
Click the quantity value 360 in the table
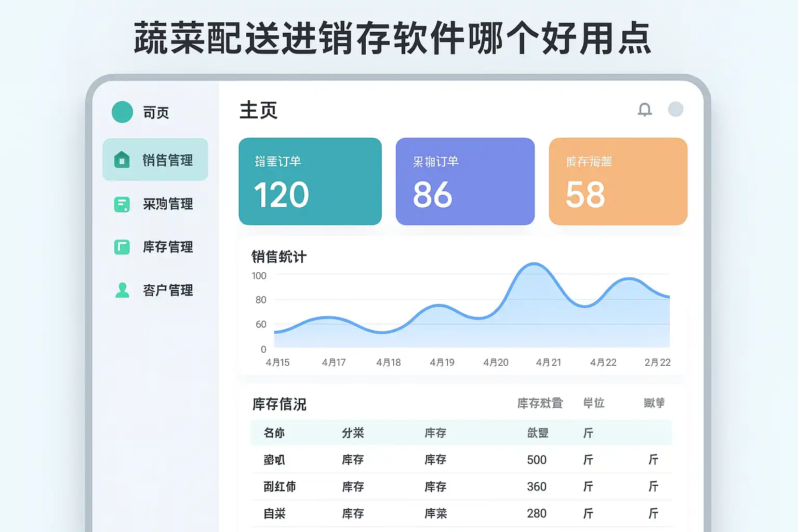pos(537,487)
